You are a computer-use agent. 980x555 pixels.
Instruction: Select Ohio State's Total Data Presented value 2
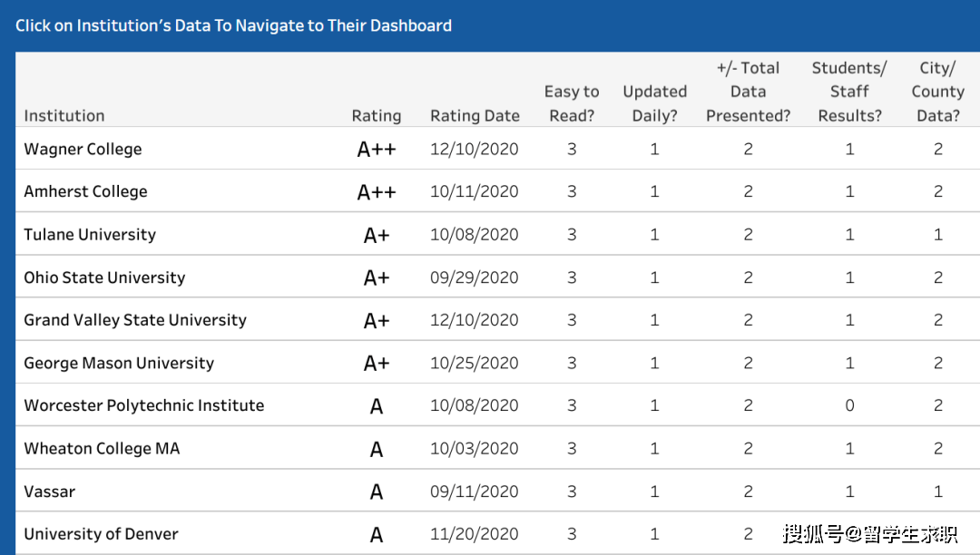748,277
